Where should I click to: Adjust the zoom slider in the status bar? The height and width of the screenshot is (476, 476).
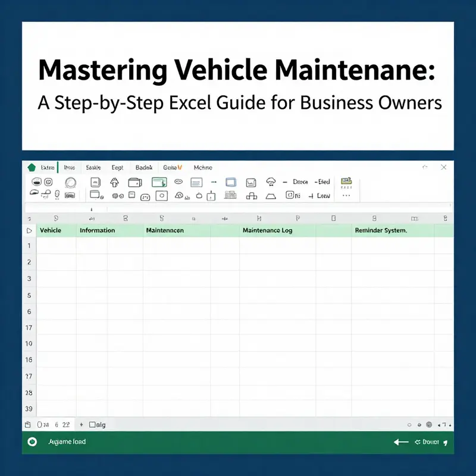click(x=439, y=424)
